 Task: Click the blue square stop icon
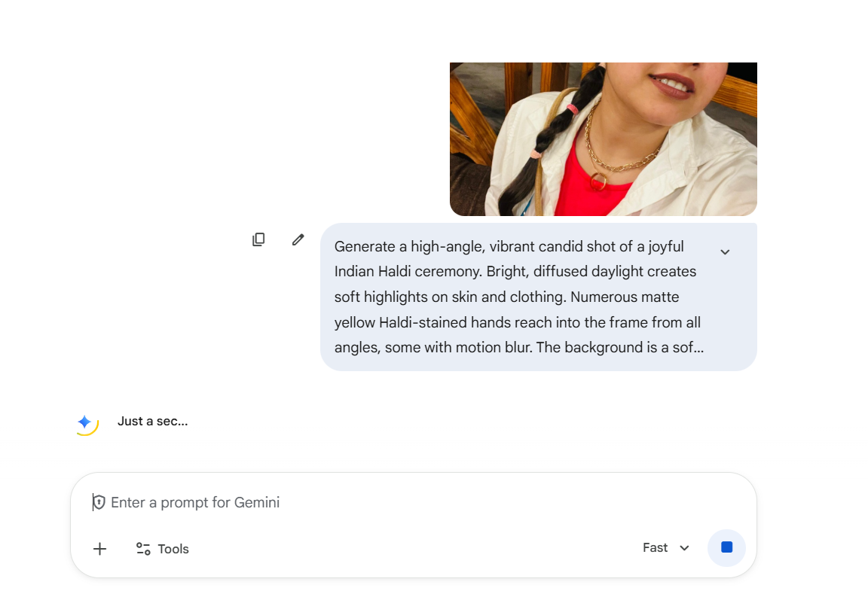[726, 547]
